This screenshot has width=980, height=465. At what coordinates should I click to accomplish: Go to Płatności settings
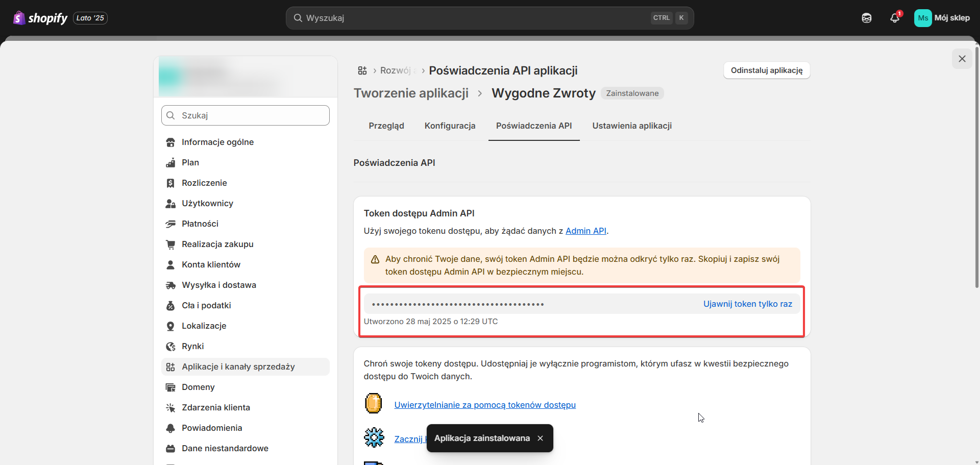tap(200, 224)
